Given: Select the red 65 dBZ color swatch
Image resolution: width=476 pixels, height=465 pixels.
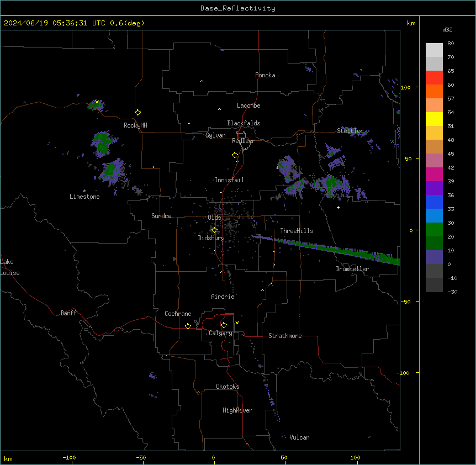Looking at the screenshot, I should click(434, 78).
